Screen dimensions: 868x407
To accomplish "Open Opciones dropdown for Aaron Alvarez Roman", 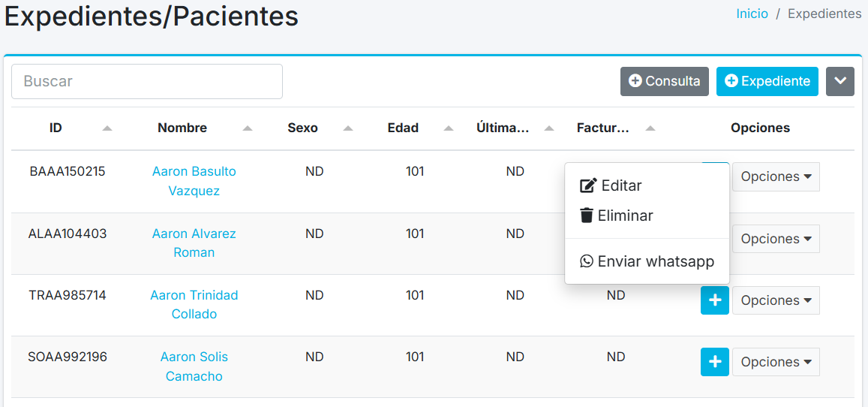I will tap(776, 239).
